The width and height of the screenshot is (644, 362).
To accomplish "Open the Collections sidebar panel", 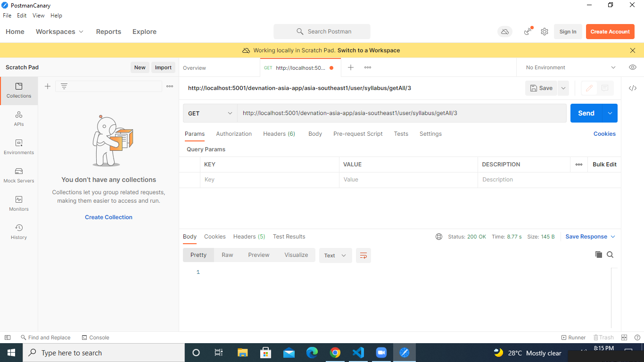I will (x=18, y=90).
